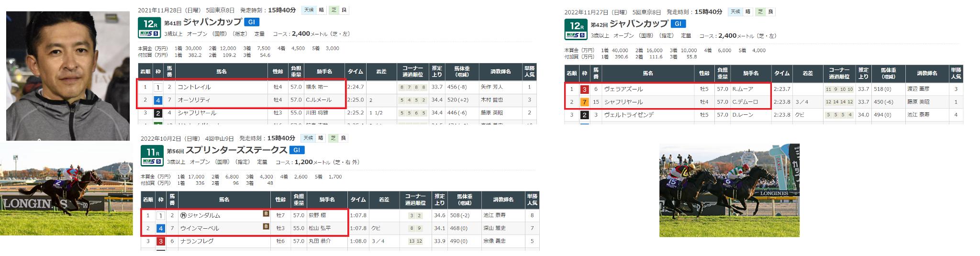Screen dimensions: 980x256
Task: Click the jockey portrait photo
Action: (68, 76)
